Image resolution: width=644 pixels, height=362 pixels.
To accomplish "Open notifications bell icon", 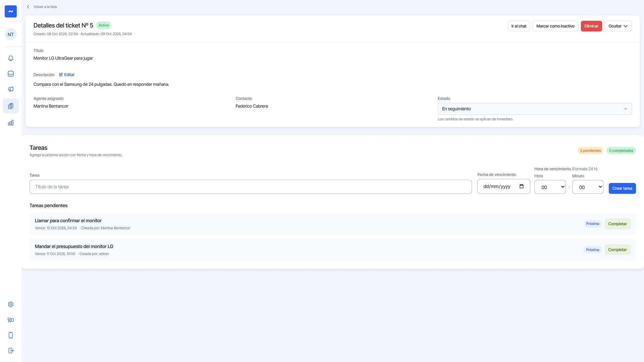I will 11,58.
